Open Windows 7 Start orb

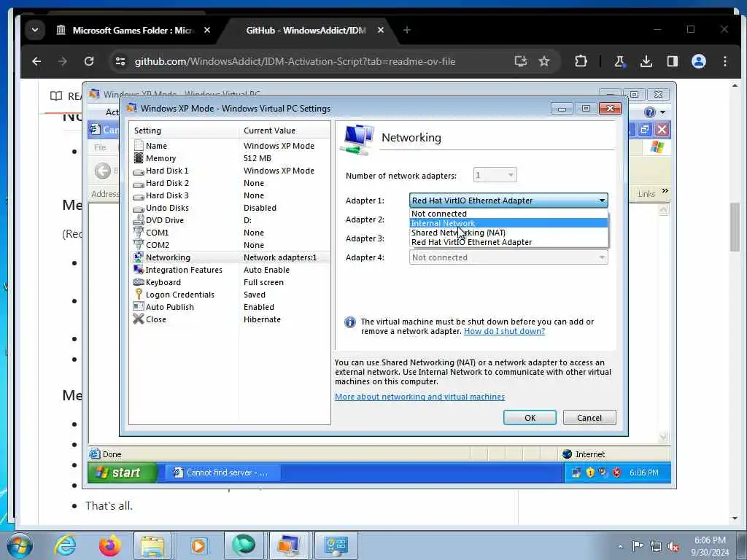point(20,545)
